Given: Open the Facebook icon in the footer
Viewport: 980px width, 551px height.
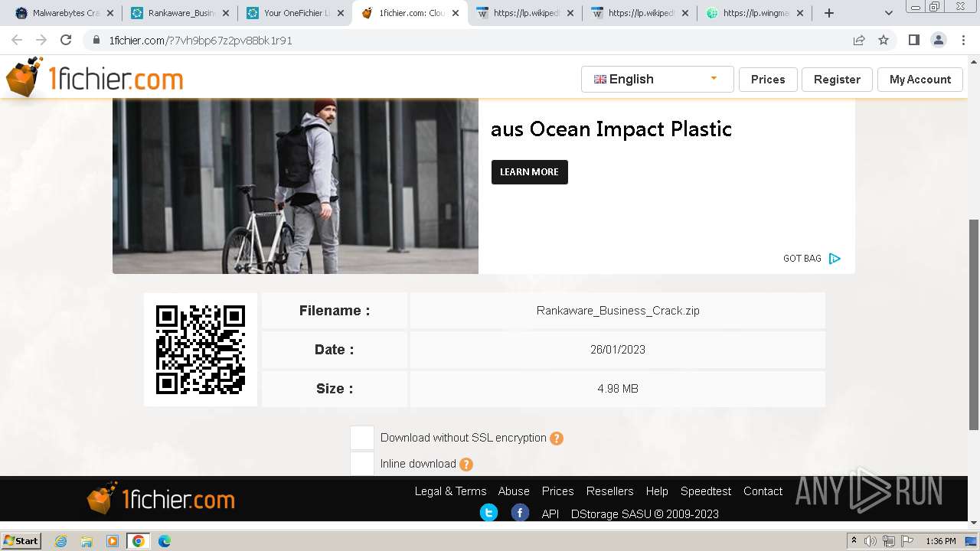Looking at the screenshot, I should click(520, 513).
